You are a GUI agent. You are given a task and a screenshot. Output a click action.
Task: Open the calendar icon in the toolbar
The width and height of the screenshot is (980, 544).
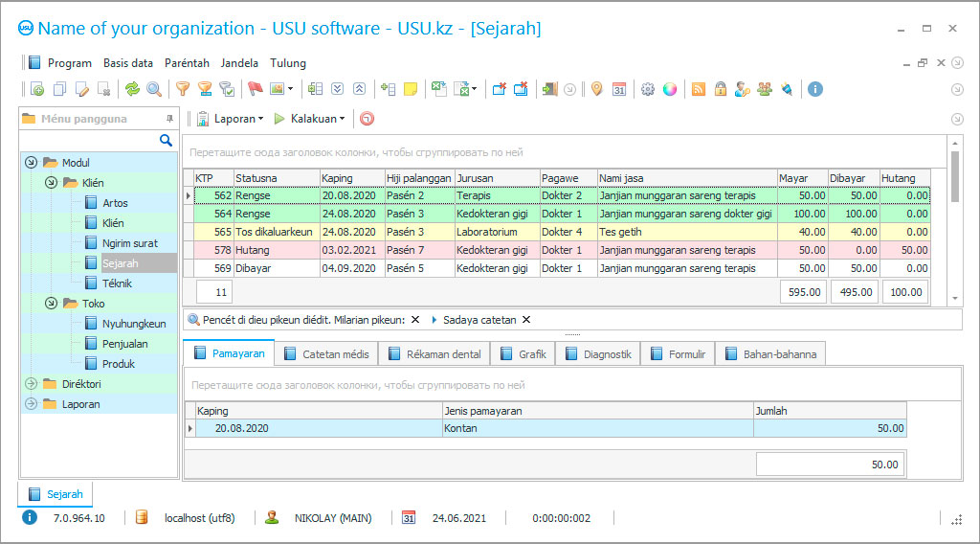coord(619,89)
